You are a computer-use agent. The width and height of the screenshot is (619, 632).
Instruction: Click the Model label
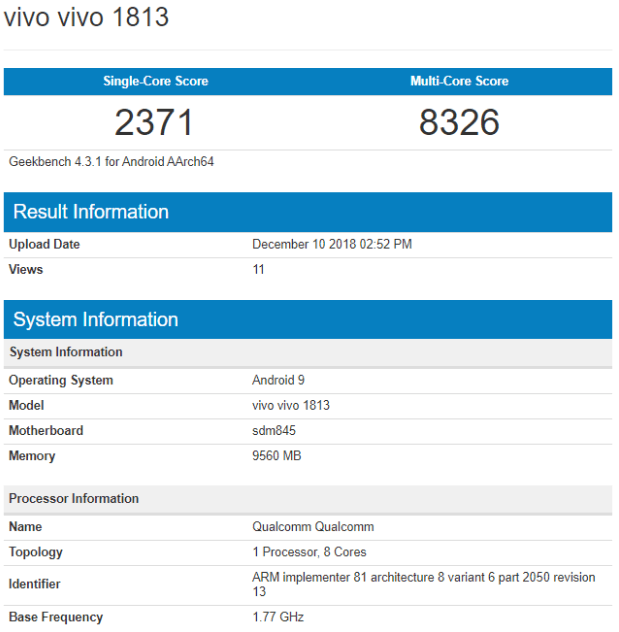[26, 405]
